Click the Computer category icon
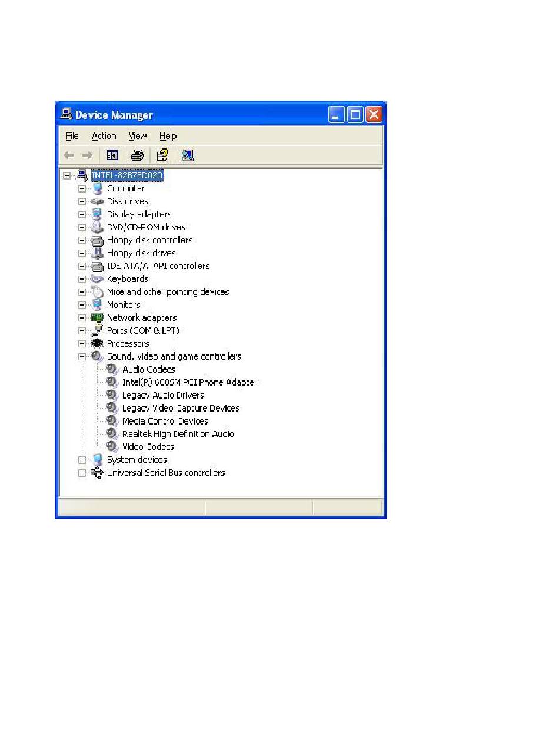The height and width of the screenshot is (756, 559). [x=97, y=188]
